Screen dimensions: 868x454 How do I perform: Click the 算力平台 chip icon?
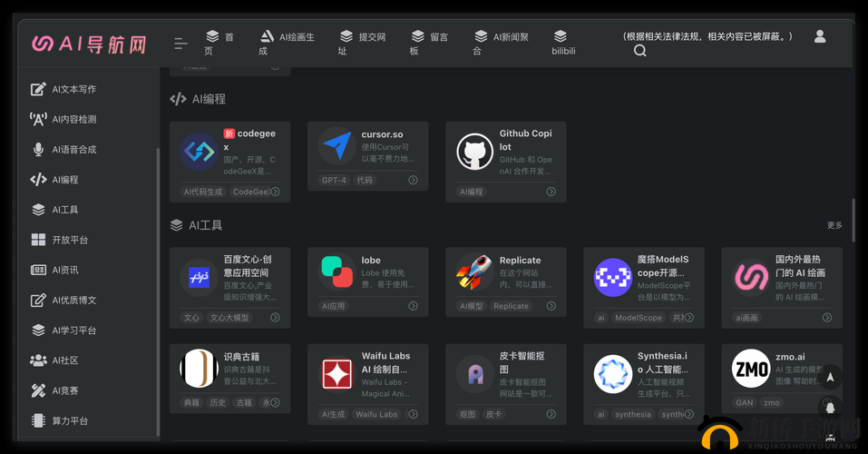coord(38,420)
